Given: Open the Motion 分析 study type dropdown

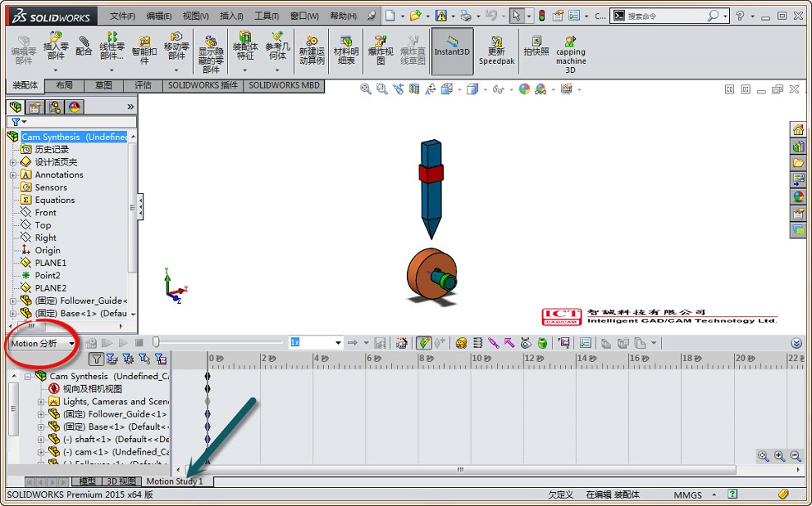Looking at the screenshot, I should point(72,343).
